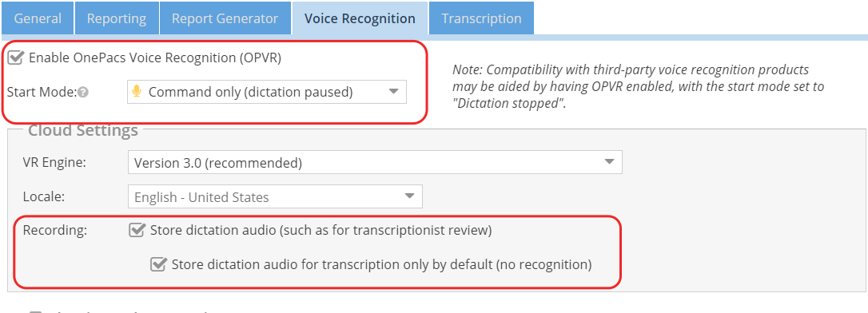Image resolution: width=868 pixels, height=313 pixels.
Task: Click the Locale dropdown arrow icon
Action: (410, 196)
